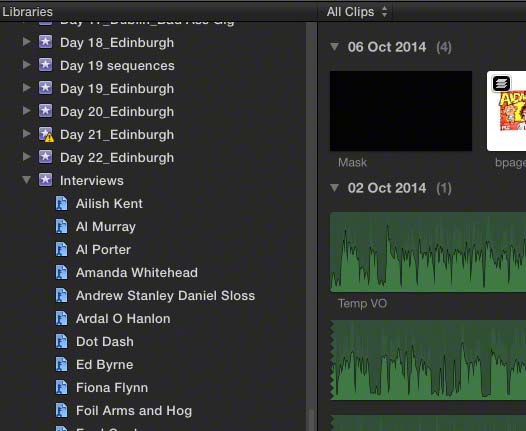This screenshot has height=431, width=526.
Task: Select the Day 20_Edinburgh label
Action: point(117,112)
